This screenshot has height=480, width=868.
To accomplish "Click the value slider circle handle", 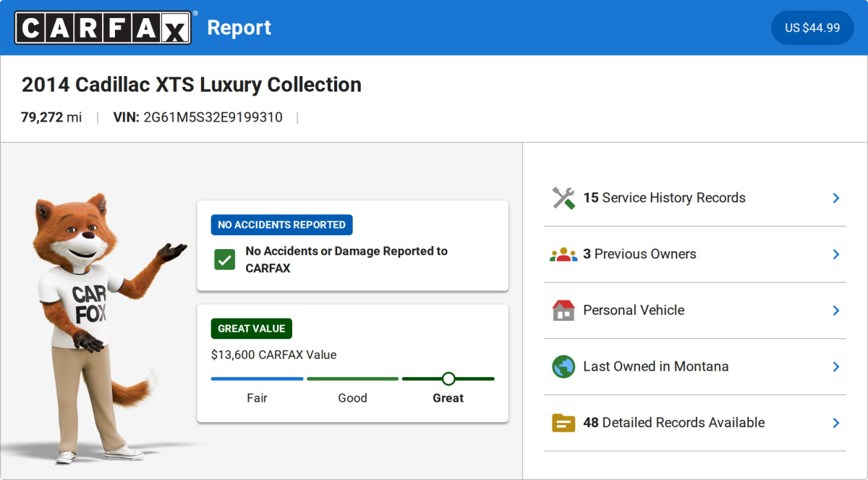I will (448, 379).
